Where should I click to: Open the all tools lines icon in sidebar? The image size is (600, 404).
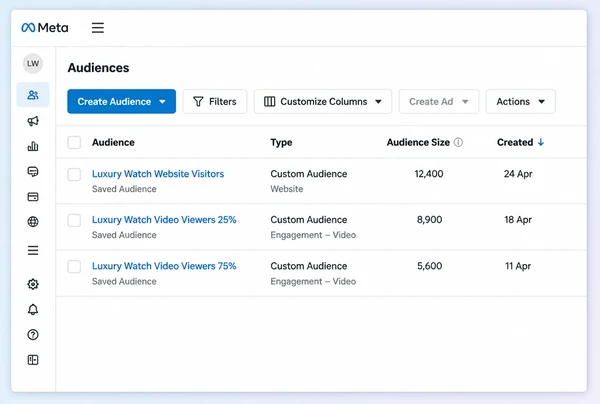33,250
